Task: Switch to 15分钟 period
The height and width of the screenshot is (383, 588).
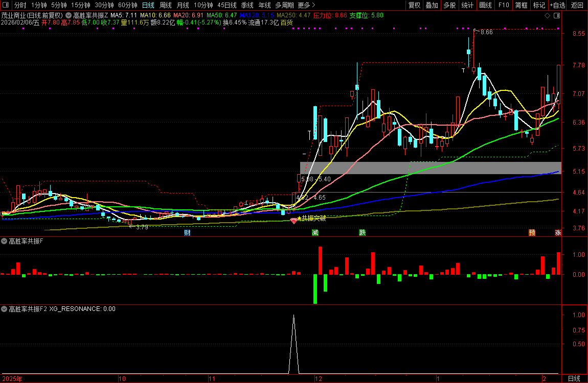Action: [x=81, y=5]
